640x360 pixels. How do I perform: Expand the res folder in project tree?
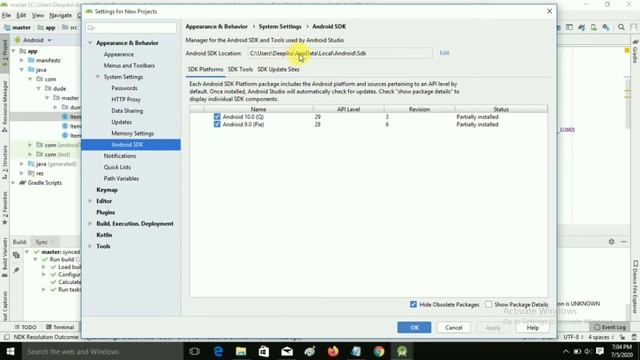22,173
